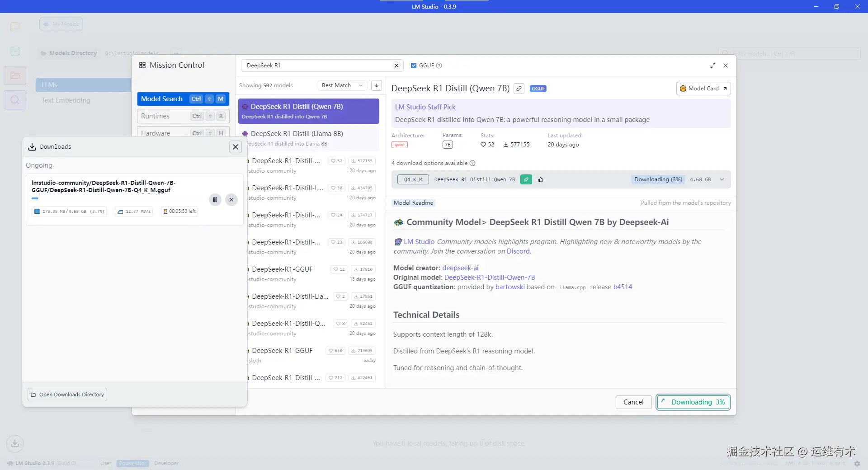
Task: Select the DeepSeek-R1-Distill-Q... result
Action: click(312, 328)
